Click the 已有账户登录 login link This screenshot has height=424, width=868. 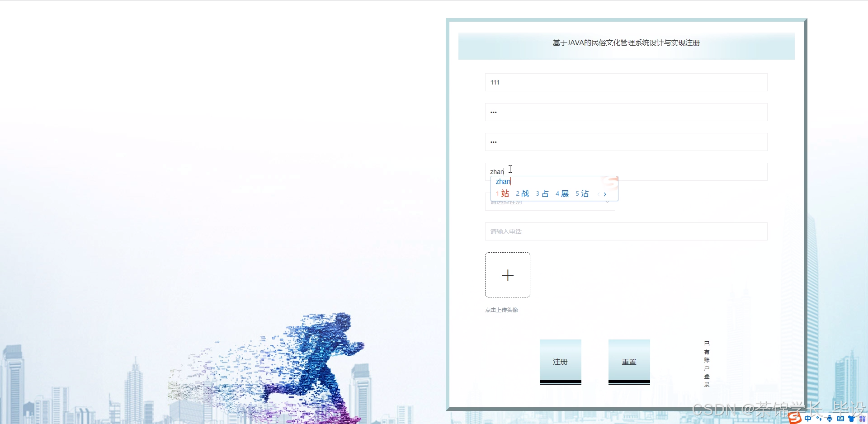tap(707, 364)
